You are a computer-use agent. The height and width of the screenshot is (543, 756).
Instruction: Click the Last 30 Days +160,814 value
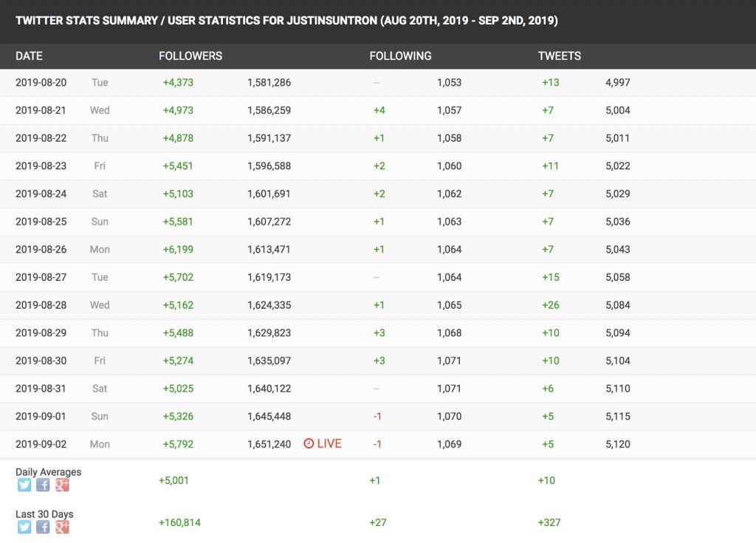click(179, 523)
